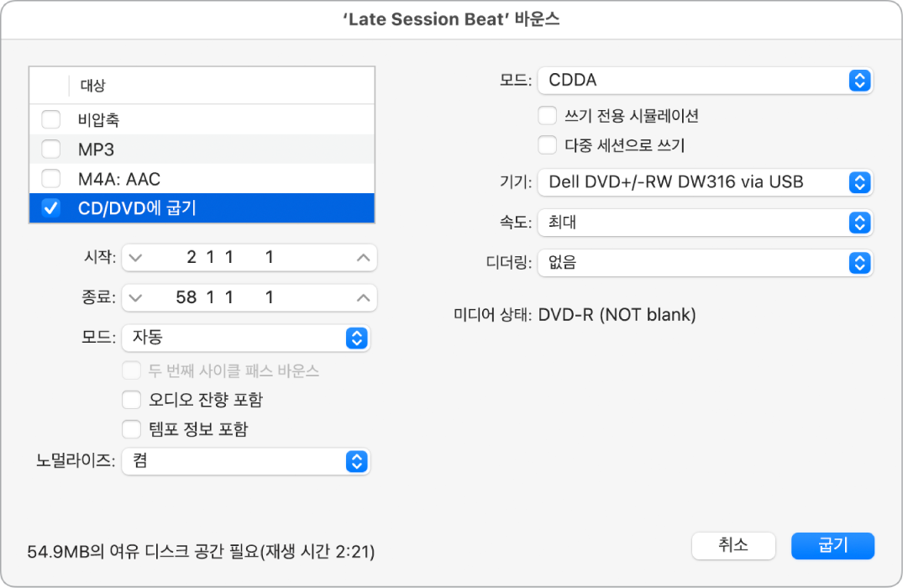Click the down chevron on 종료 field
The image size is (903, 588).
137,297
